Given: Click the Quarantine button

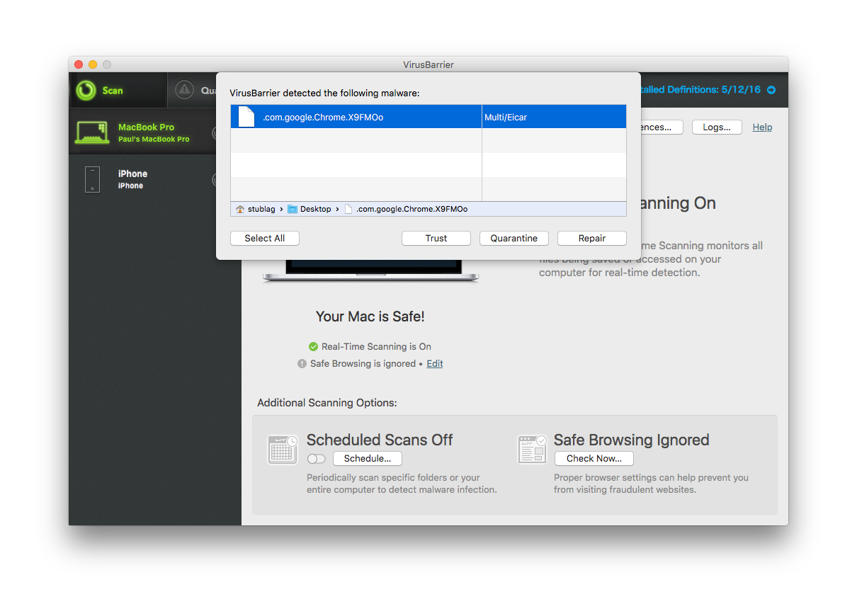Looking at the screenshot, I should tap(514, 239).
